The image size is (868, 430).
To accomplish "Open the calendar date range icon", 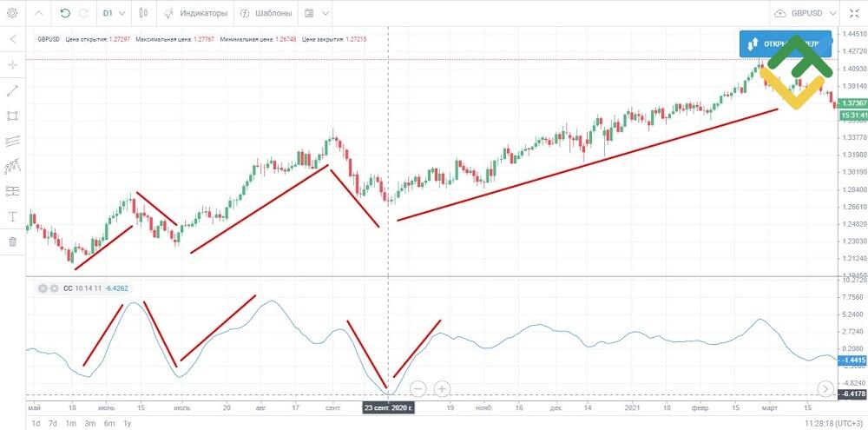I will [309, 13].
